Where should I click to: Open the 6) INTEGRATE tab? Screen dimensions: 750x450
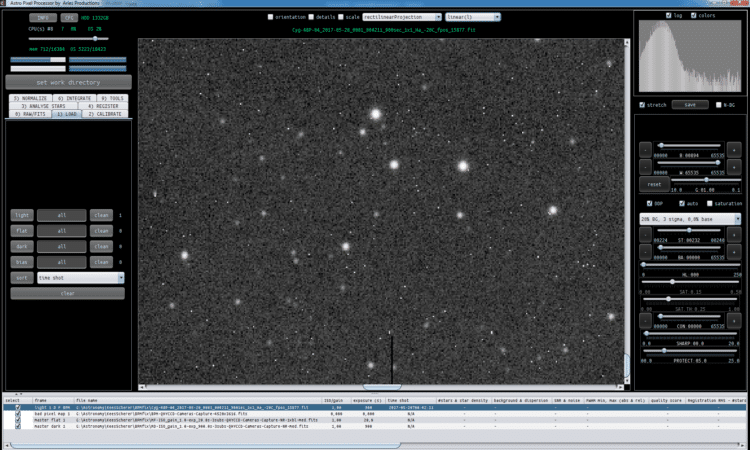click(x=74, y=98)
